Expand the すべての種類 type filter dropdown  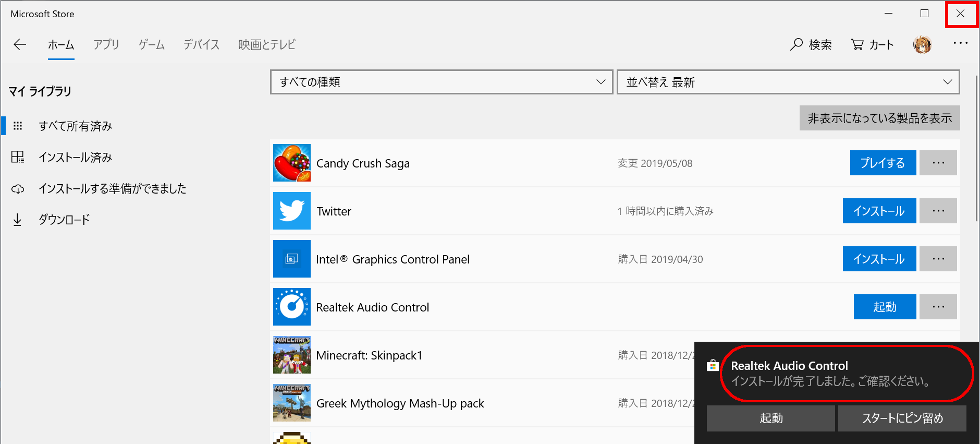coord(442,82)
